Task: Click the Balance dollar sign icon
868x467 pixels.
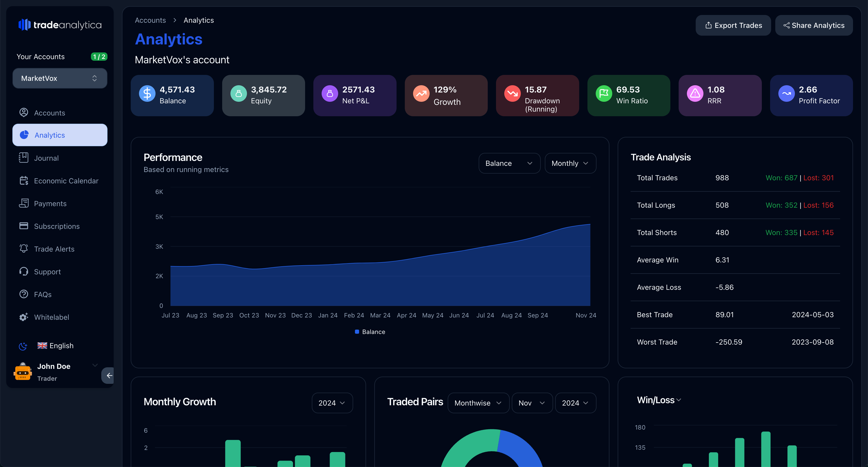Action: [x=147, y=93]
